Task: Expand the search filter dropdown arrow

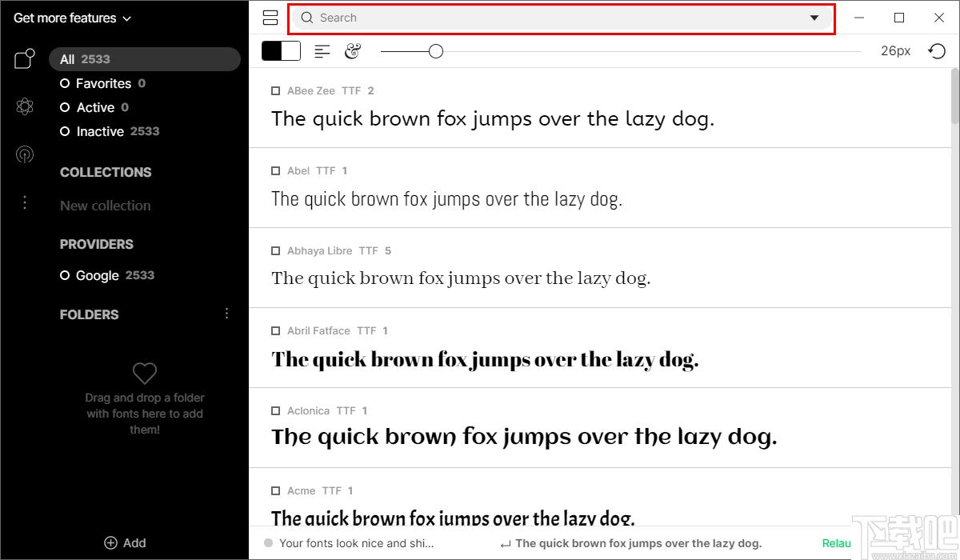Action: pyautogui.click(x=814, y=18)
